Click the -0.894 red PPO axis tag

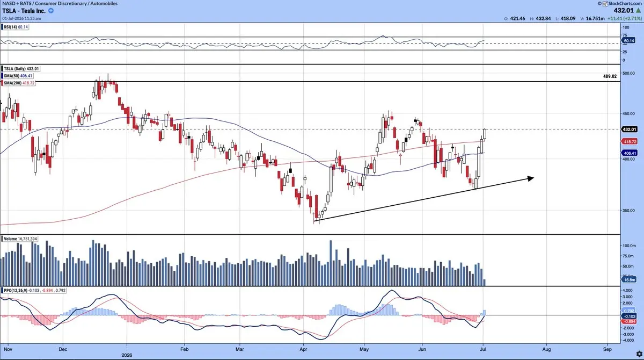[629, 322]
